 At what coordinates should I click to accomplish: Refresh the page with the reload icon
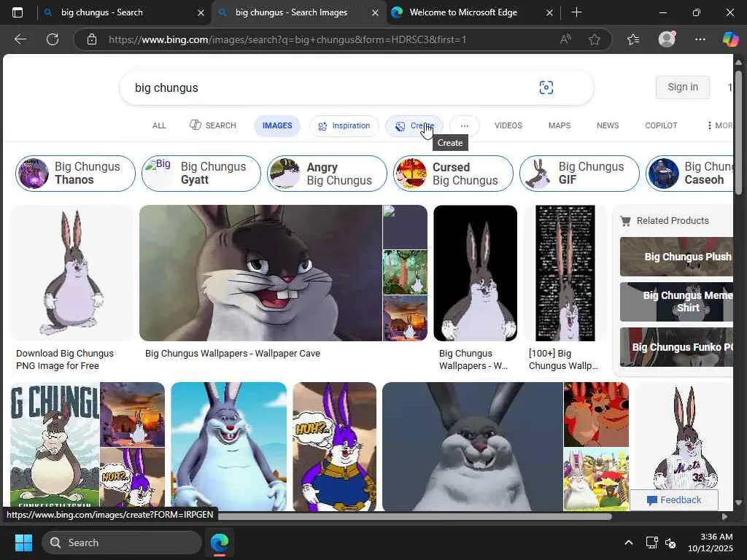tap(53, 39)
